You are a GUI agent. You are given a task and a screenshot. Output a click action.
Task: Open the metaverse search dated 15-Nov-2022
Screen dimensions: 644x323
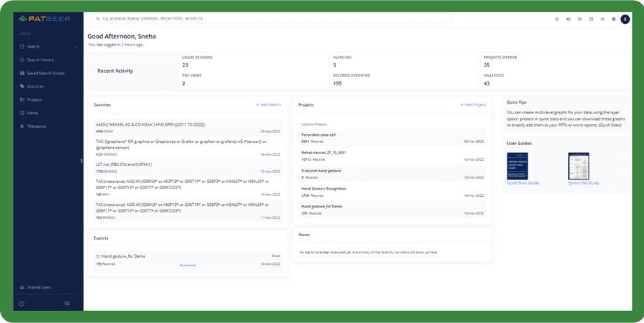pos(188,187)
